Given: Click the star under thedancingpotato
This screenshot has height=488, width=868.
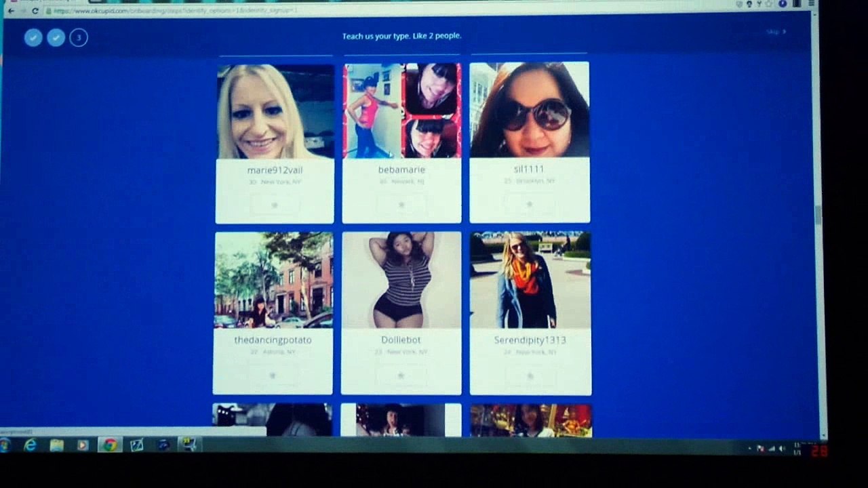Looking at the screenshot, I should coord(273,375).
